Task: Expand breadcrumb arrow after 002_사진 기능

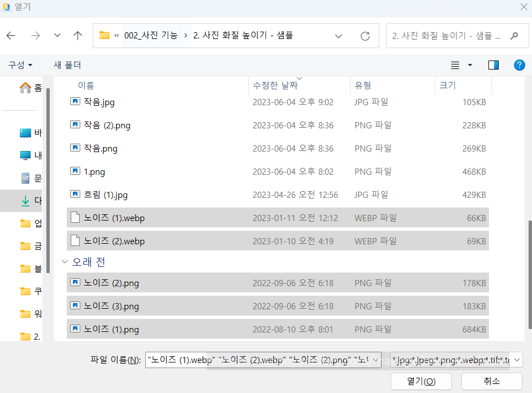Action: point(185,35)
